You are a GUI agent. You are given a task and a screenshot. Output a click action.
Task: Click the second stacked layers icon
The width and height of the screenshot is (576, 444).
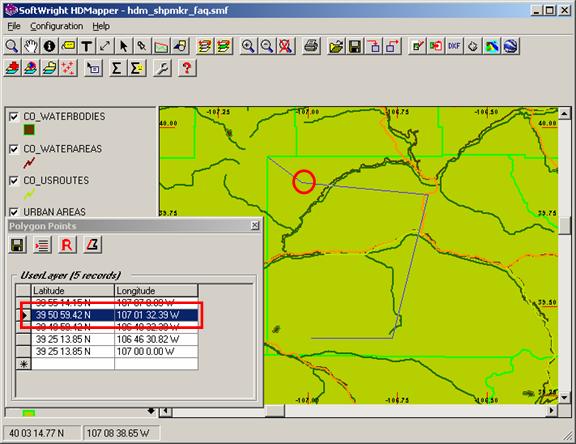(x=224, y=46)
